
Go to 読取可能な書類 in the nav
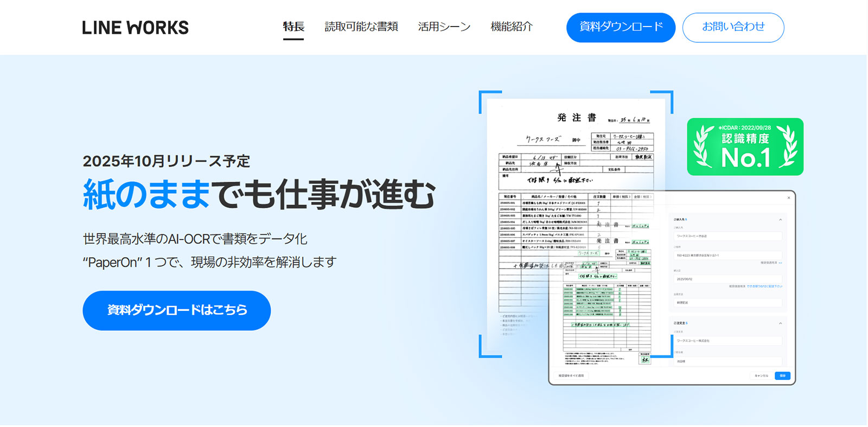[x=361, y=27]
